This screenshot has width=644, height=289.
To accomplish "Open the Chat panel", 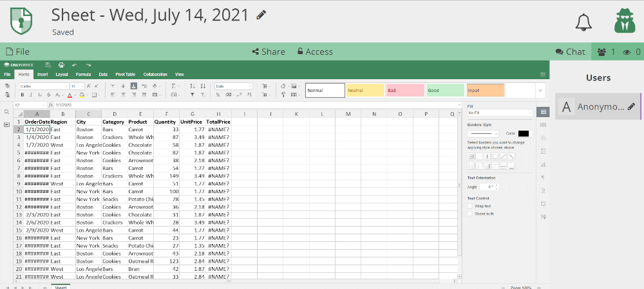I will pyautogui.click(x=570, y=51).
